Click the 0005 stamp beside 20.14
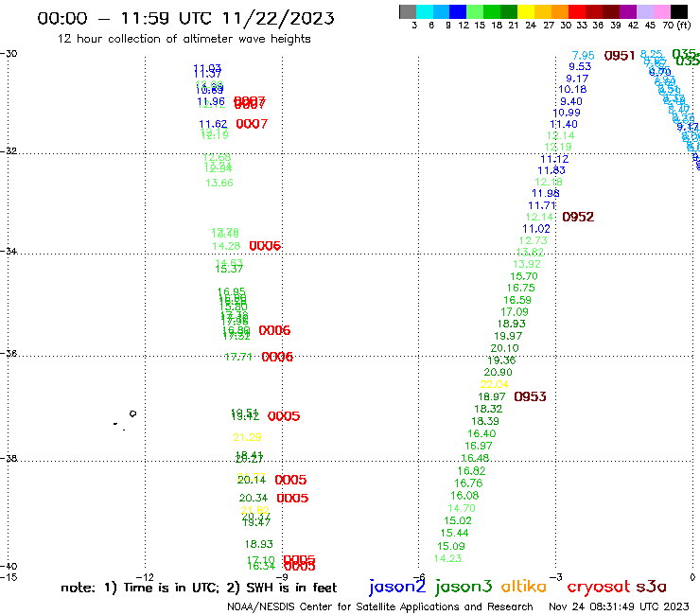700x615 pixels. (x=290, y=480)
